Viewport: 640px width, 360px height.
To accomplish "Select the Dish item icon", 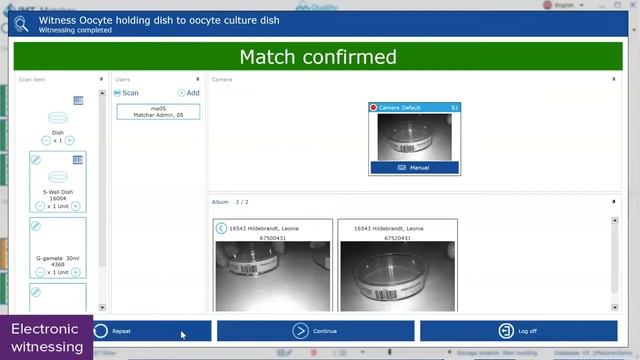I will point(58,118).
